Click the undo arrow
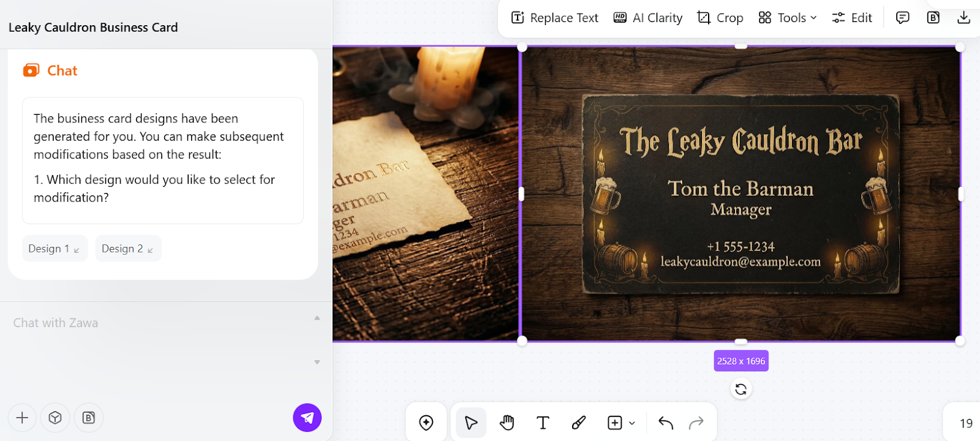The width and height of the screenshot is (980, 441). click(666, 423)
